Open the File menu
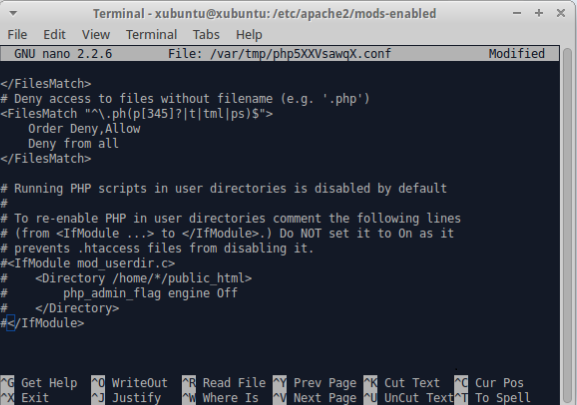The height and width of the screenshot is (405, 577). point(17,35)
